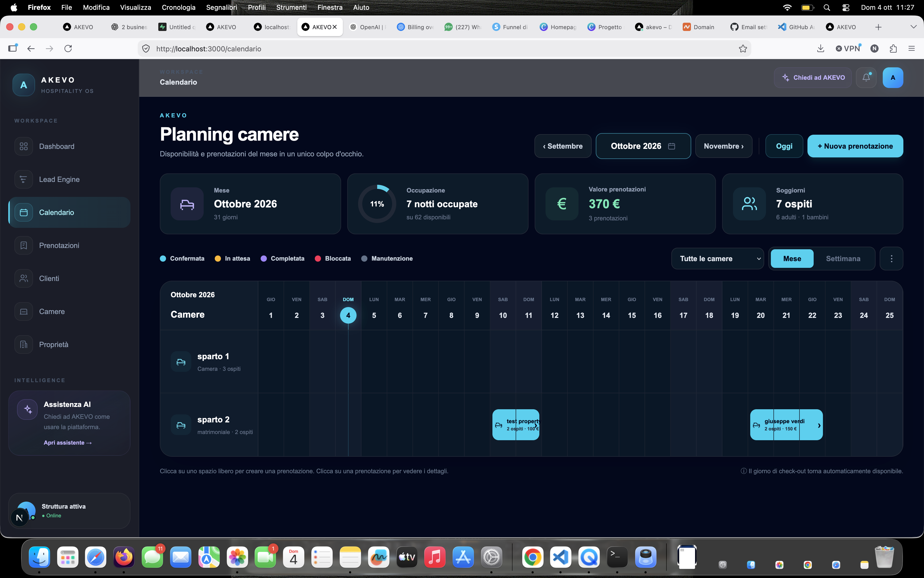Expand the giuseppe verdi booking chevron
This screenshot has height=578, width=924.
pyautogui.click(x=819, y=425)
